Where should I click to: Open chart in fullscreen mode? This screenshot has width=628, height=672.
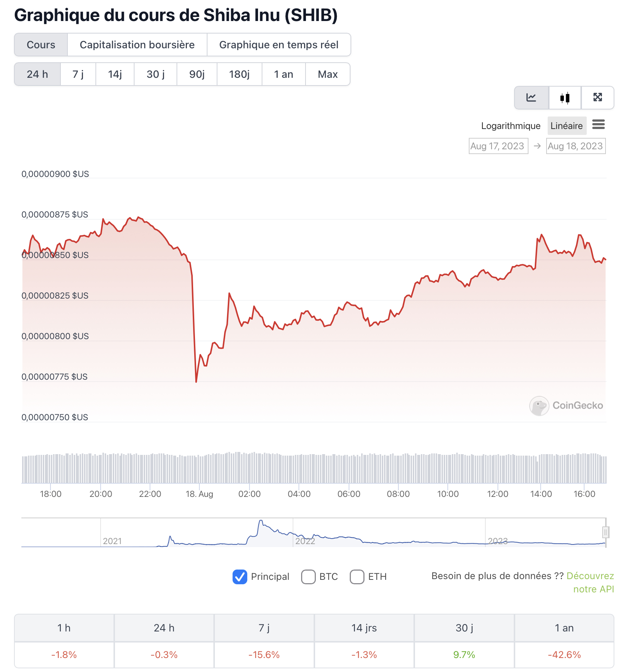597,98
